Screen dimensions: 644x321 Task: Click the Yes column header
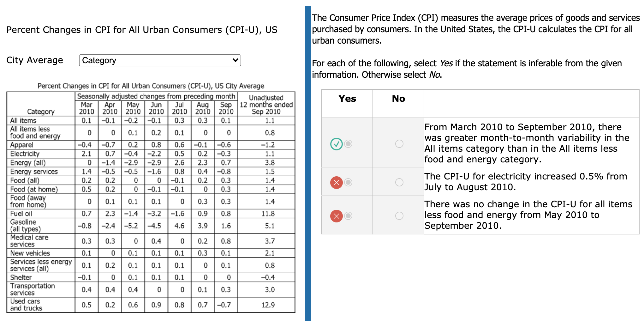347,99
